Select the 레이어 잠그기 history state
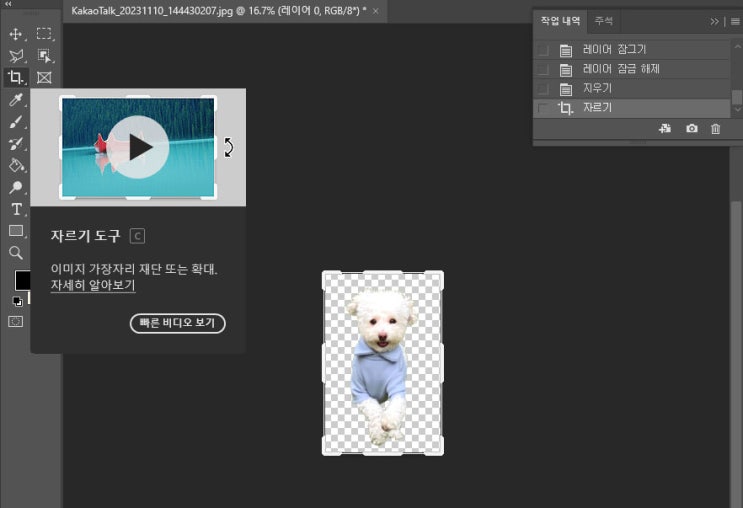 tap(632, 50)
